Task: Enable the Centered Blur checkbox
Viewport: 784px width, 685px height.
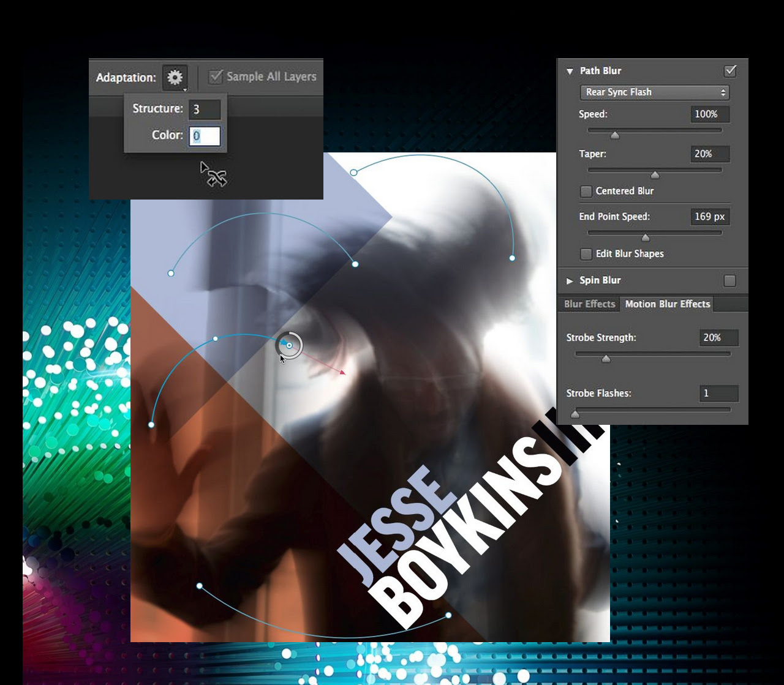Action: tap(586, 192)
